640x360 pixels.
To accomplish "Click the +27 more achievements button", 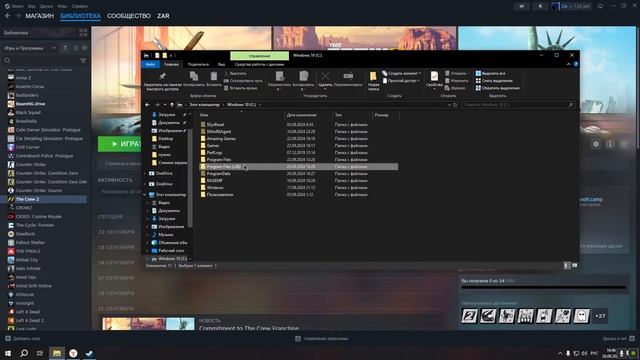I will 600,316.
